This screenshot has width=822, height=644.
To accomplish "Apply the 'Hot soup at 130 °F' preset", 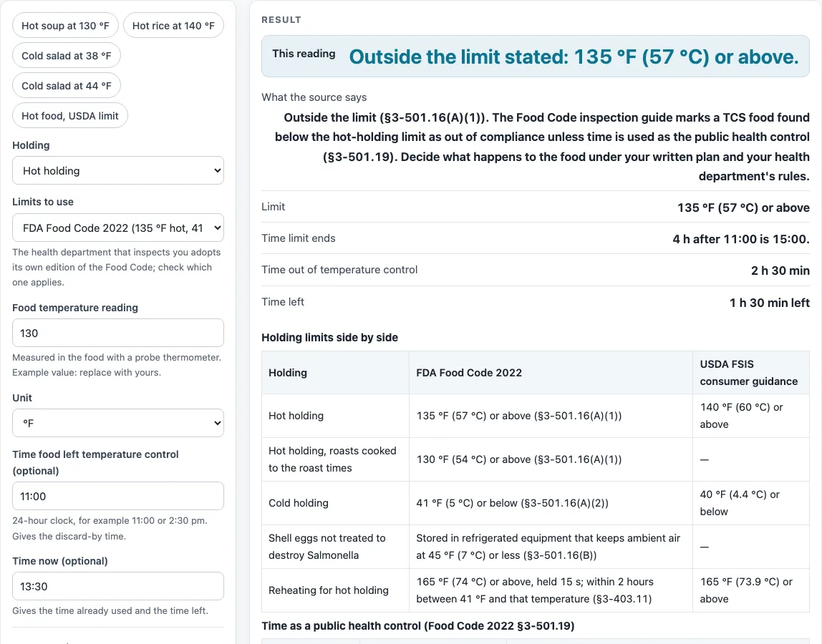I will point(66,26).
